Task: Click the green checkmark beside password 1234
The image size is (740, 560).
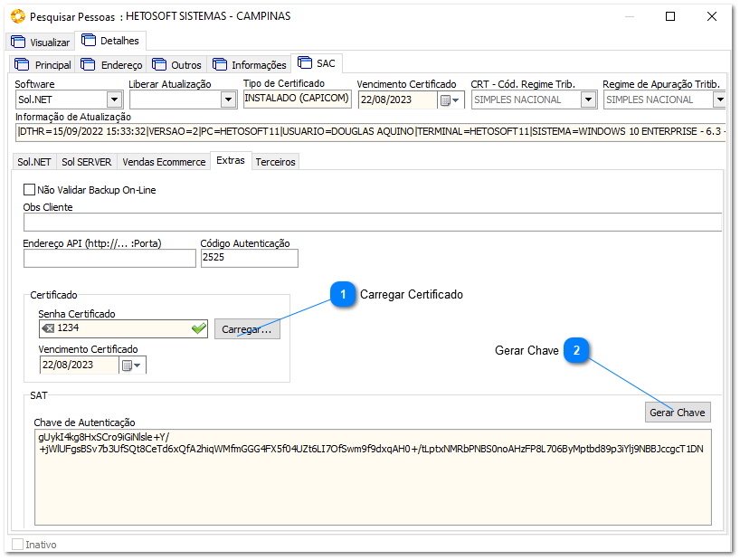Action: (200, 328)
